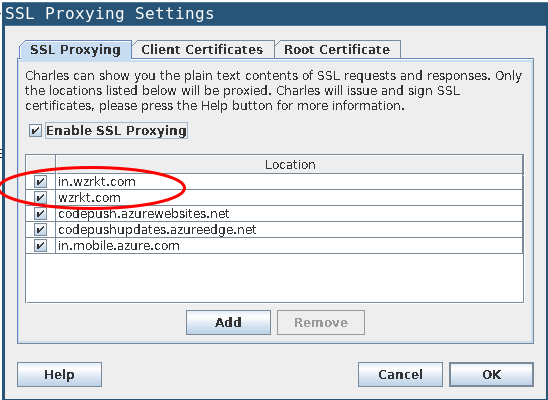Uncheck the in.mobile.azure.com checkbox
548x400 pixels.
40,246
